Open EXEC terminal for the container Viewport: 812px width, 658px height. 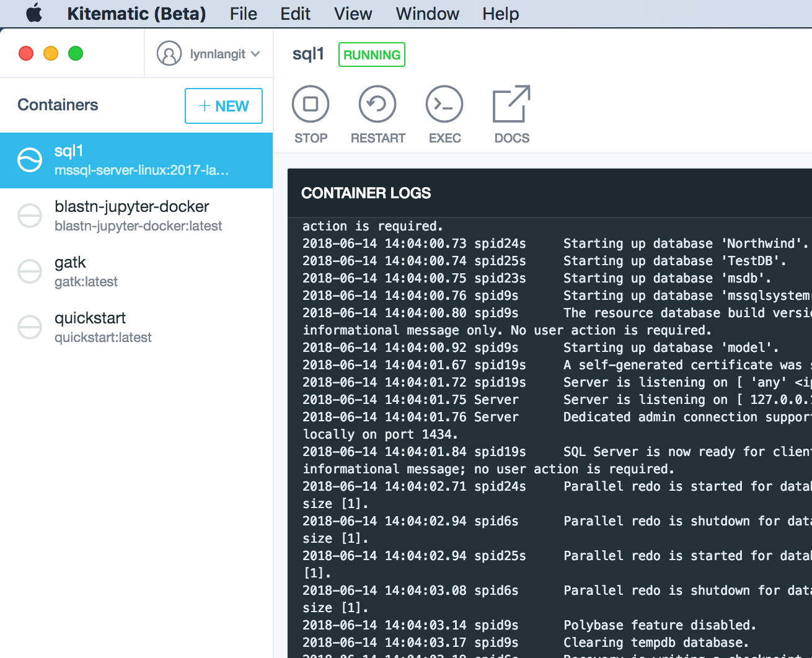[x=444, y=115]
